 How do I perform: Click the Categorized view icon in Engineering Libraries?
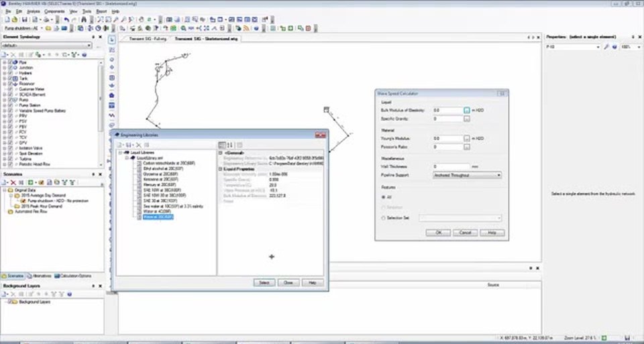pos(222,145)
